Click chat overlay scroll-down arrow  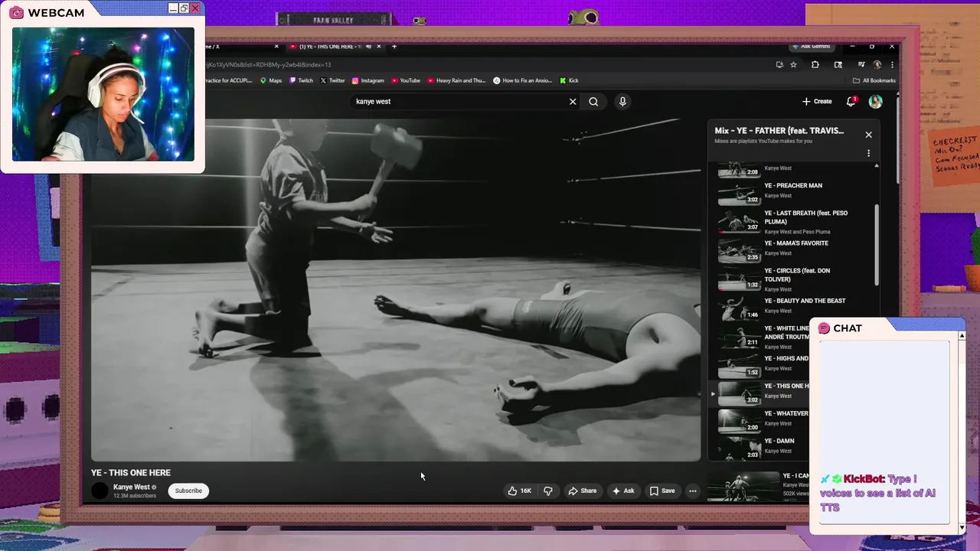[962, 527]
